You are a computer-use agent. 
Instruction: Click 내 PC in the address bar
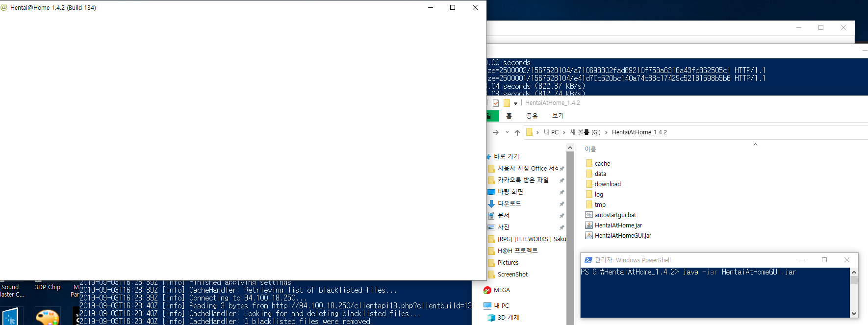[x=551, y=132]
